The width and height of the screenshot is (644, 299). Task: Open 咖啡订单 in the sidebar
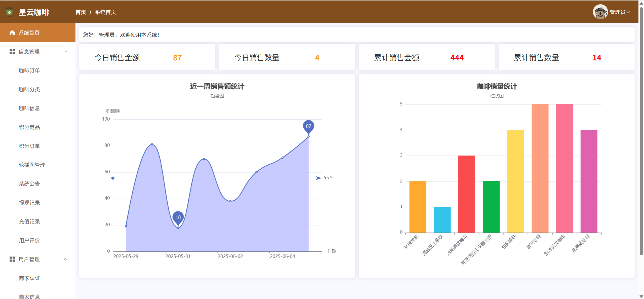click(x=29, y=70)
